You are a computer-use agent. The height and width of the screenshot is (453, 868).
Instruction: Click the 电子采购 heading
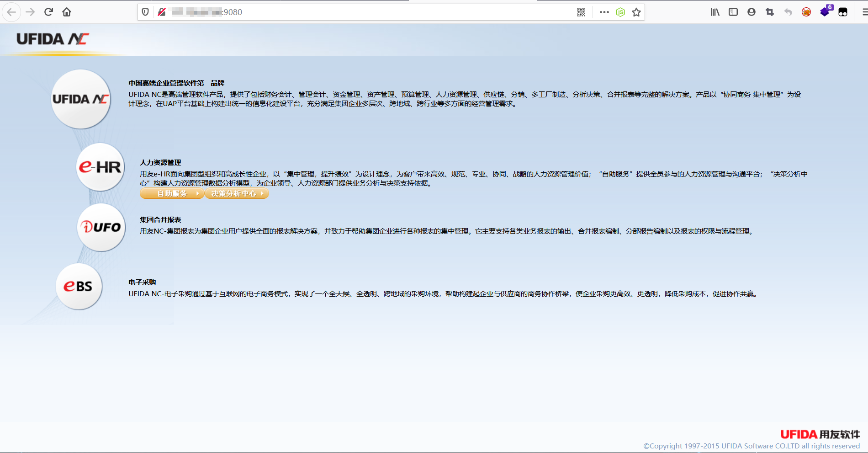click(x=142, y=282)
